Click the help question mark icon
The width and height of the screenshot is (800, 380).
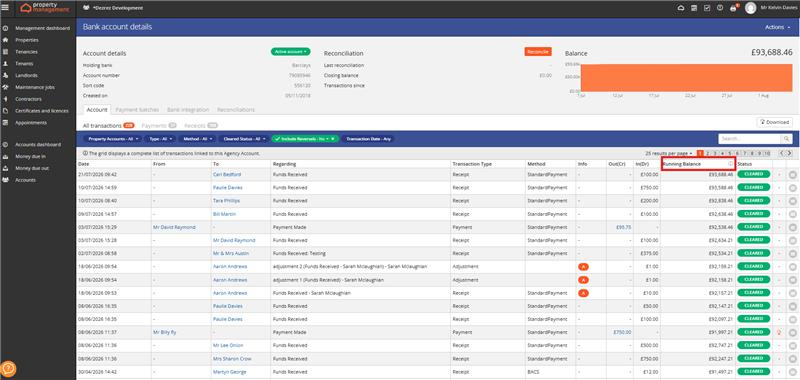[x=720, y=8]
